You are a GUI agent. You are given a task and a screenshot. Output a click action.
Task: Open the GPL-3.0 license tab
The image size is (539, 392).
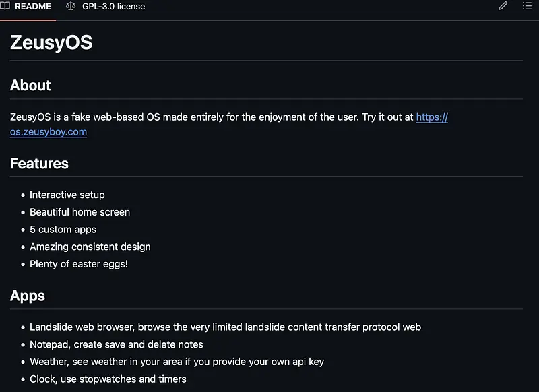(113, 6)
